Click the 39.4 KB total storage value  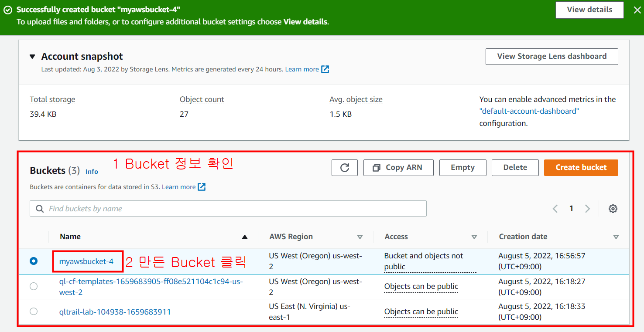[43, 114]
